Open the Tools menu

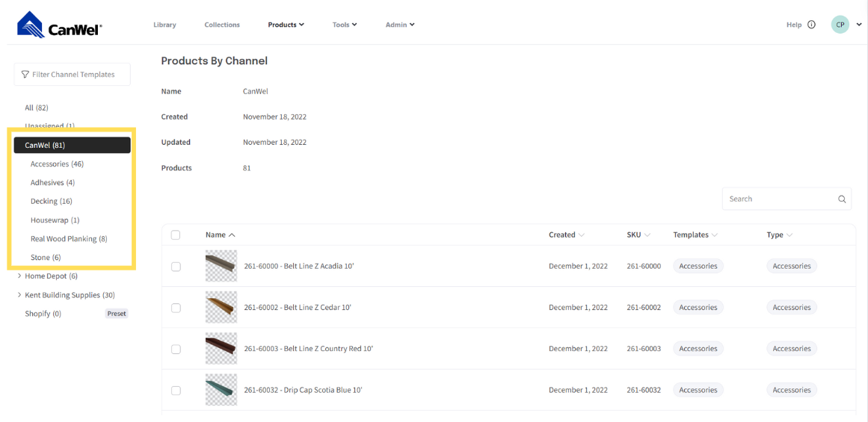click(345, 25)
